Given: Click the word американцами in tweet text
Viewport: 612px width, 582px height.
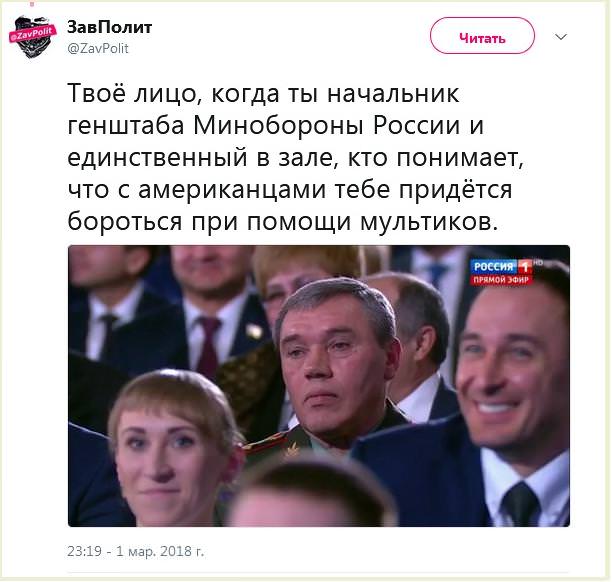Looking at the screenshot, I should (232, 190).
